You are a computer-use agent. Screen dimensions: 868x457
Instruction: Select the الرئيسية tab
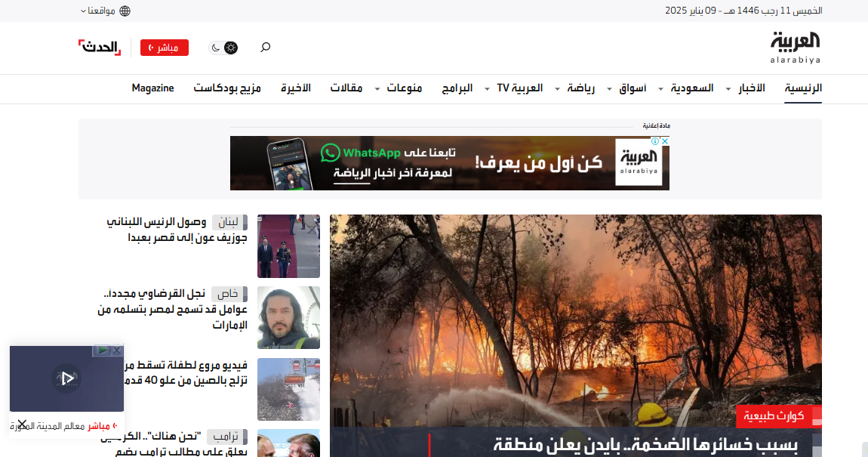[802, 88]
